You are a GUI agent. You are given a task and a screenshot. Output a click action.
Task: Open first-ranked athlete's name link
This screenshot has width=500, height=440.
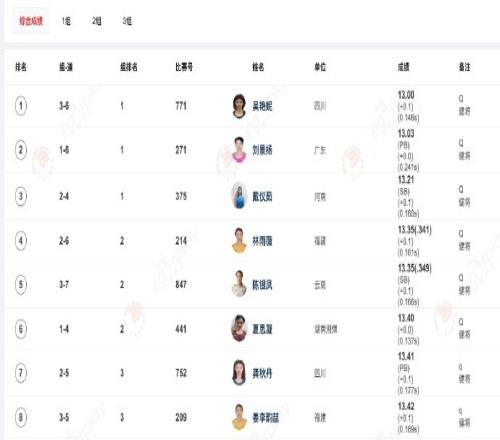coord(262,106)
